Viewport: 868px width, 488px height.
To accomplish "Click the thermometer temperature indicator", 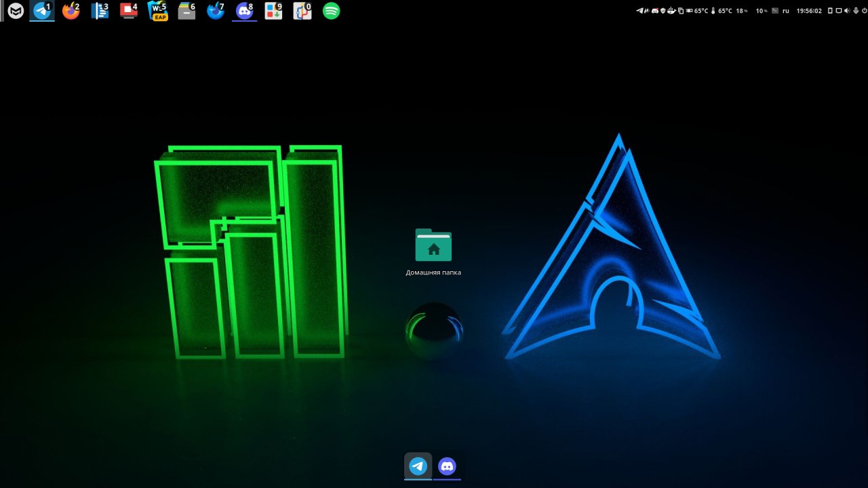I will [x=713, y=11].
